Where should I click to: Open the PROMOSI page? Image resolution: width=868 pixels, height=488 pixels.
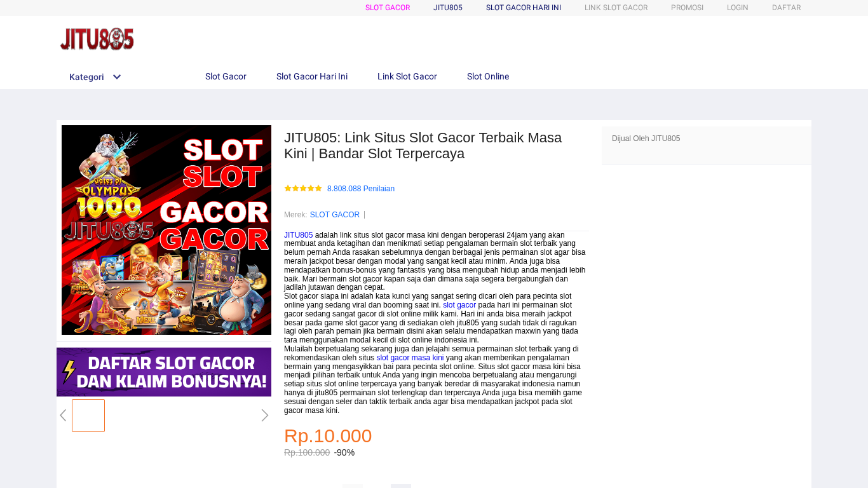[x=687, y=8]
